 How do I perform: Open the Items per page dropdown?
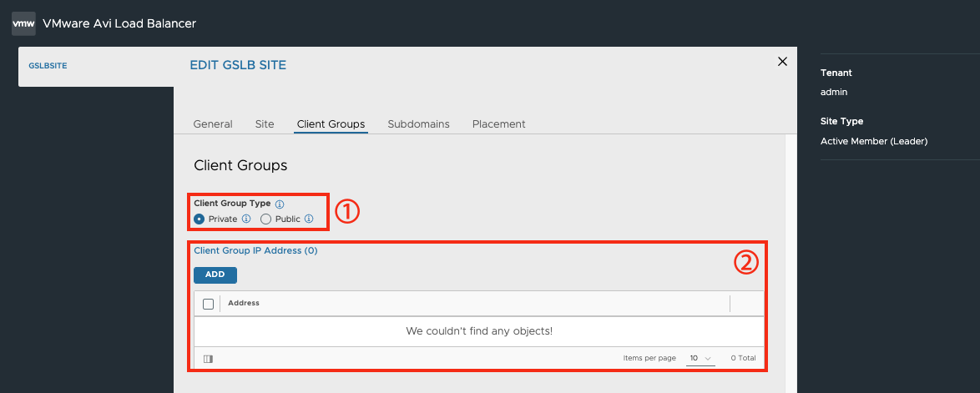click(x=700, y=359)
